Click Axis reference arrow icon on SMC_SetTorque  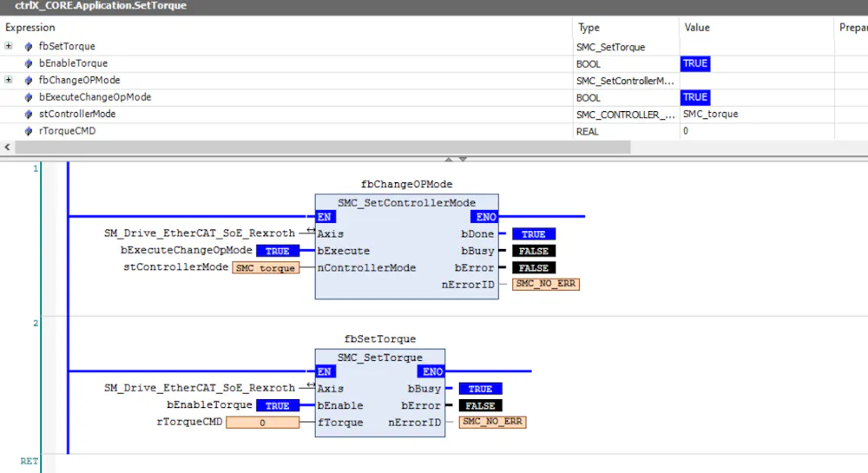coord(310,386)
